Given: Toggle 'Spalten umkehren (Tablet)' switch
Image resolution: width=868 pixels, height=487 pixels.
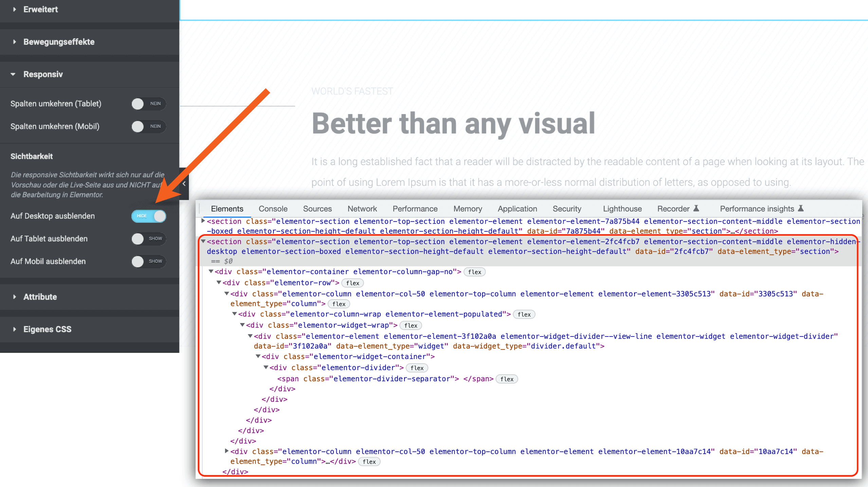Looking at the screenshot, I should [146, 104].
